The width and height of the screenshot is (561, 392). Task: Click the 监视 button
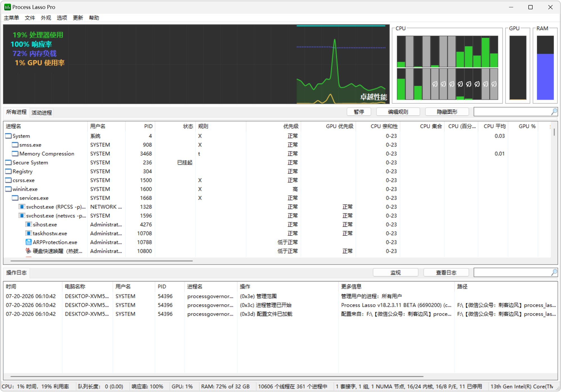395,272
